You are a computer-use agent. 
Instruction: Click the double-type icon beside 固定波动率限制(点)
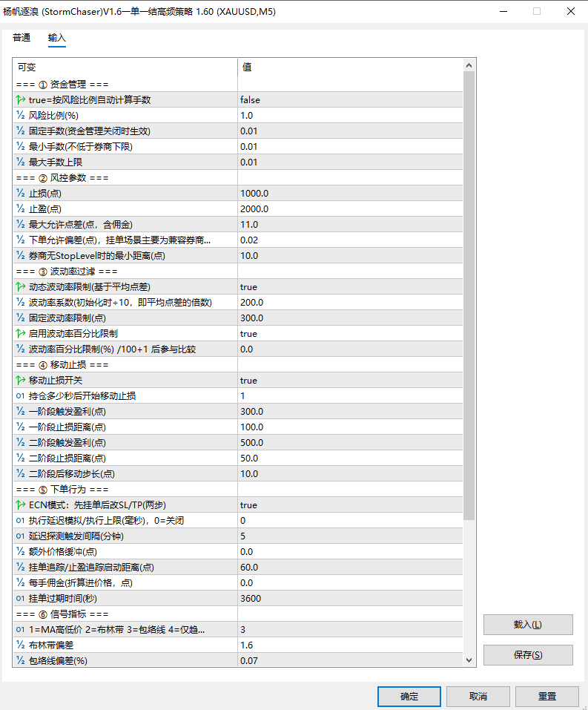pos(20,318)
